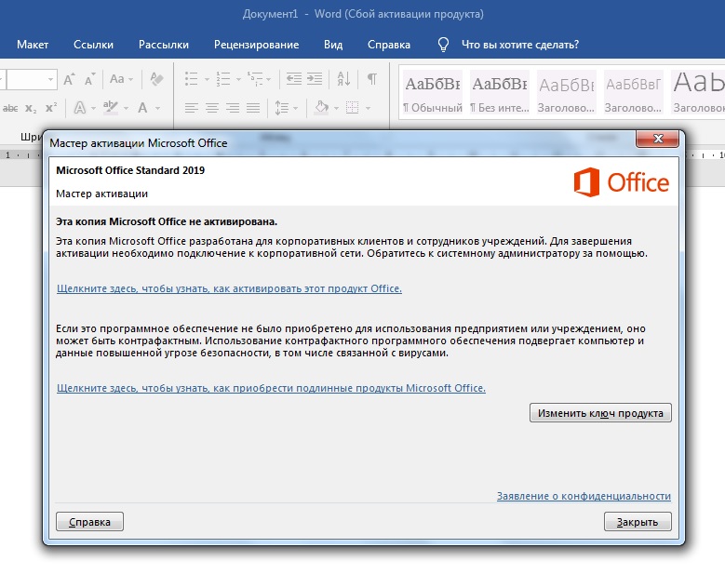This screenshot has height=588, width=725.
Task: Center-align the paragraph text
Action: (211, 108)
